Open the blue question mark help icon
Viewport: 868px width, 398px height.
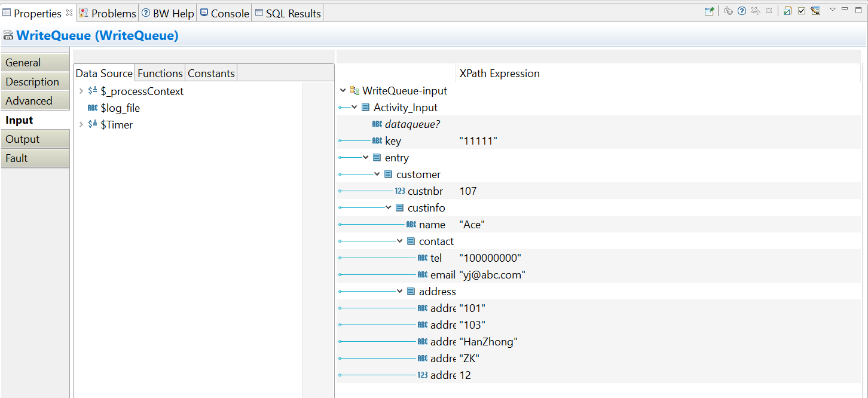click(742, 11)
